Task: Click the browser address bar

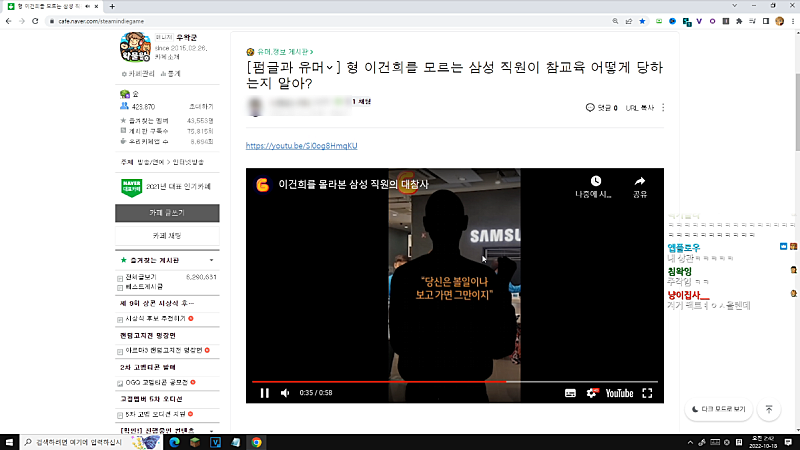Action: [x=327, y=21]
